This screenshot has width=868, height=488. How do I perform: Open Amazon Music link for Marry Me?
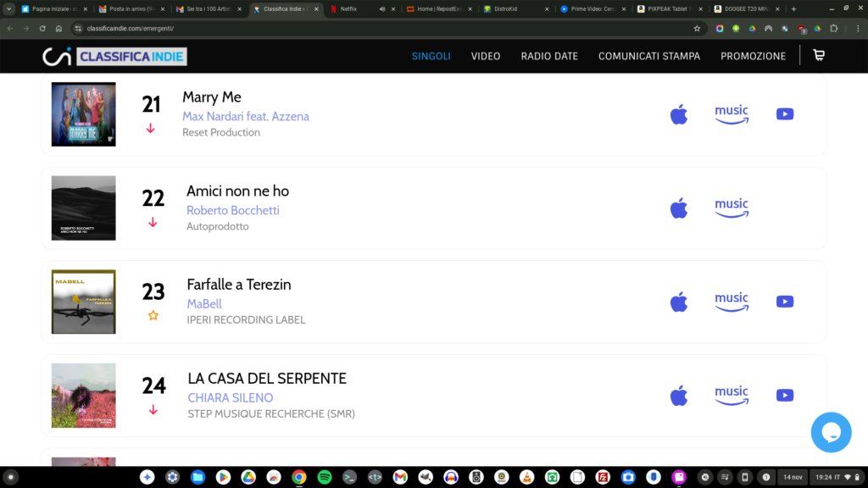click(732, 114)
